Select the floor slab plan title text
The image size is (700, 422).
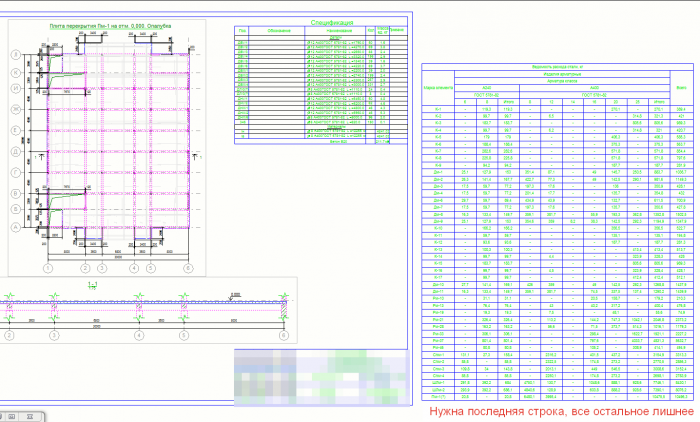pyautogui.click(x=110, y=26)
